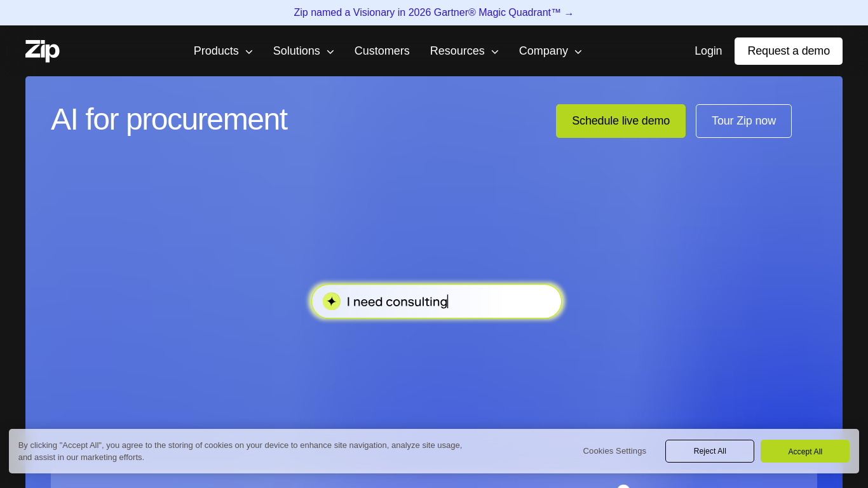Click the Zip logo

point(43,51)
